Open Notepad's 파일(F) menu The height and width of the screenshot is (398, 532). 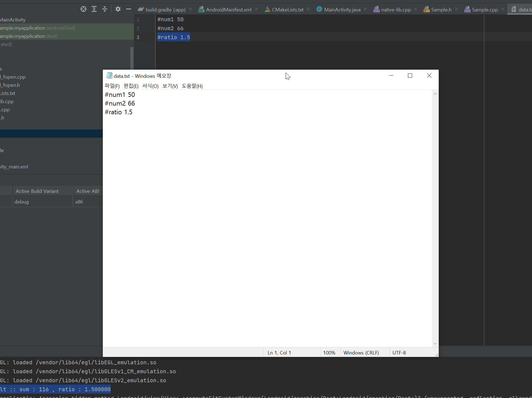[112, 86]
